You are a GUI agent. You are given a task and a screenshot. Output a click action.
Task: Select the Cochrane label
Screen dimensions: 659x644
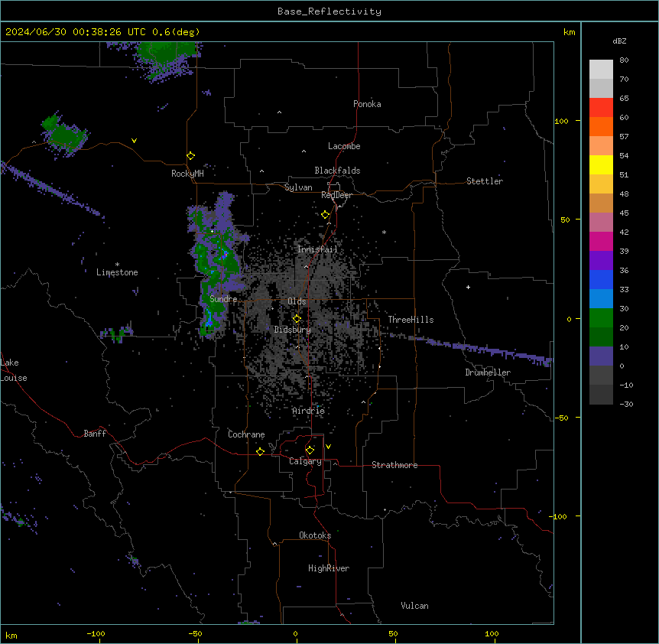246,434
